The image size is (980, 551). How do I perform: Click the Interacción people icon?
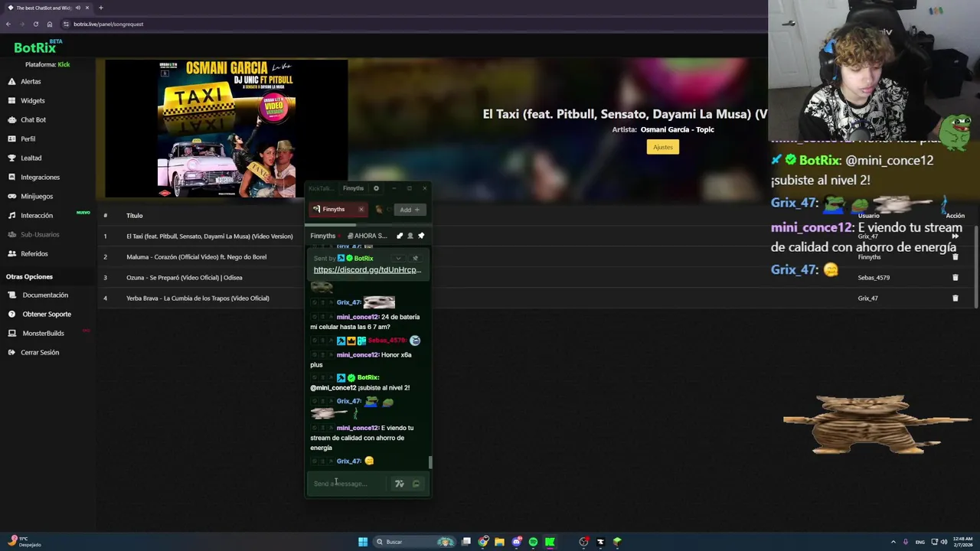pos(11,215)
